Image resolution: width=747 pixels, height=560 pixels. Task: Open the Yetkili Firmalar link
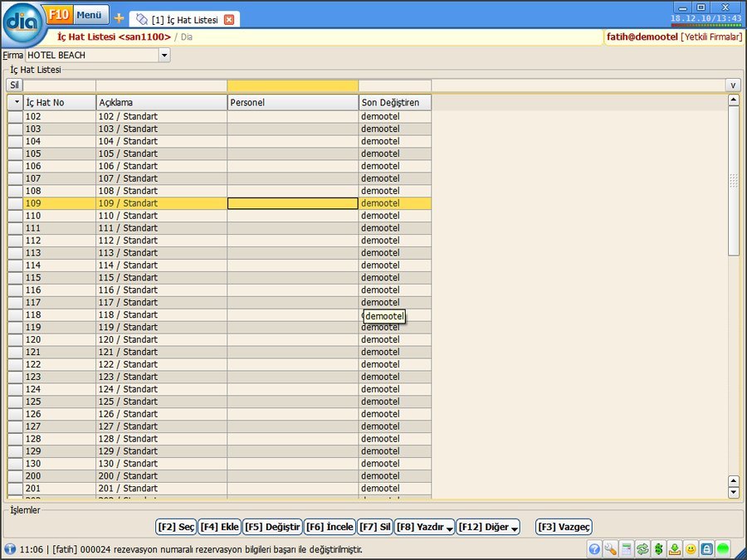coord(711,37)
